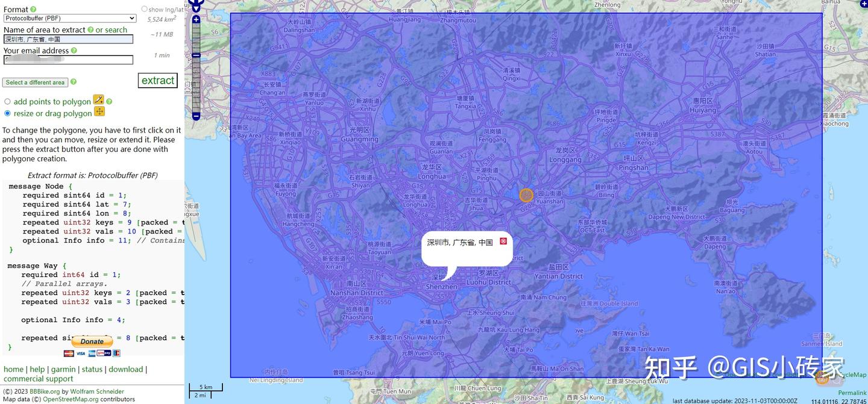Click the 1 min time estimate text

[x=162, y=55]
